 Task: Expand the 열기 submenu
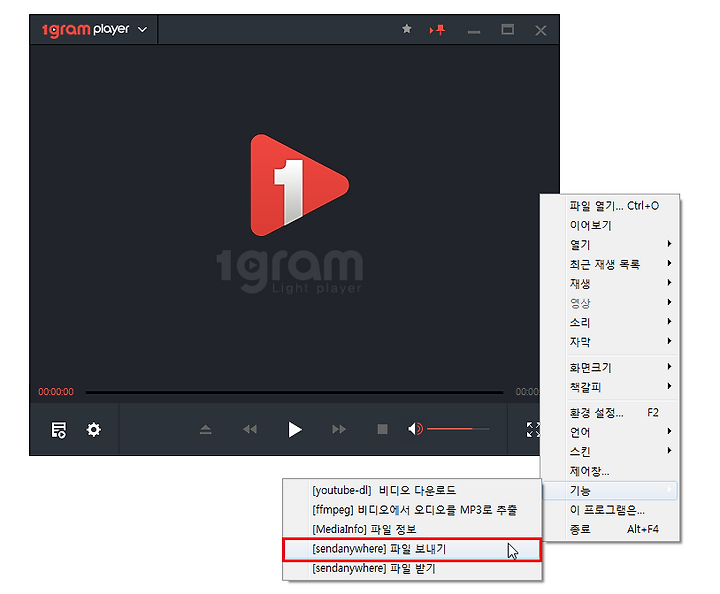click(610, 244)
